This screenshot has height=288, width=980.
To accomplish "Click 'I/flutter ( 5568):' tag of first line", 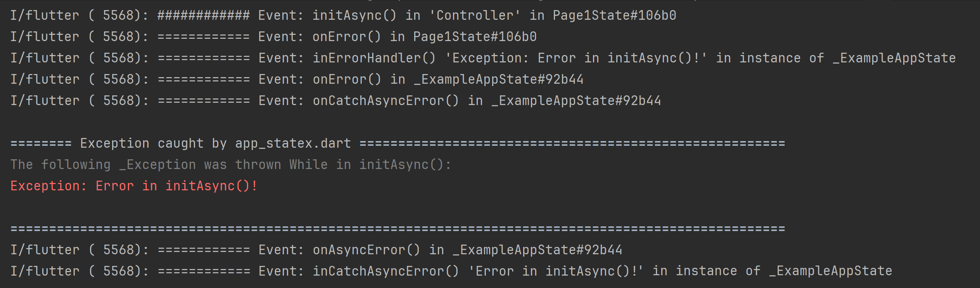I will click(x=79, y=16).
